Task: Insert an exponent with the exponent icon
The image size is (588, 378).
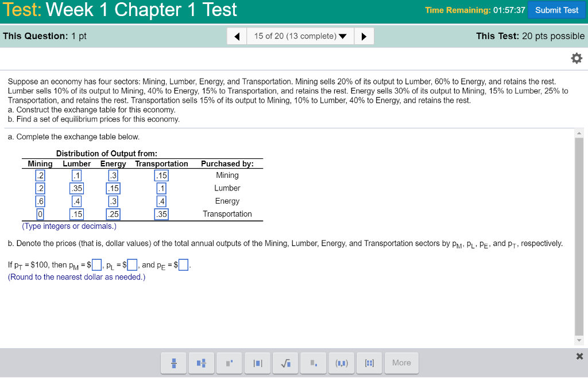Action: (x=229, y=363)
